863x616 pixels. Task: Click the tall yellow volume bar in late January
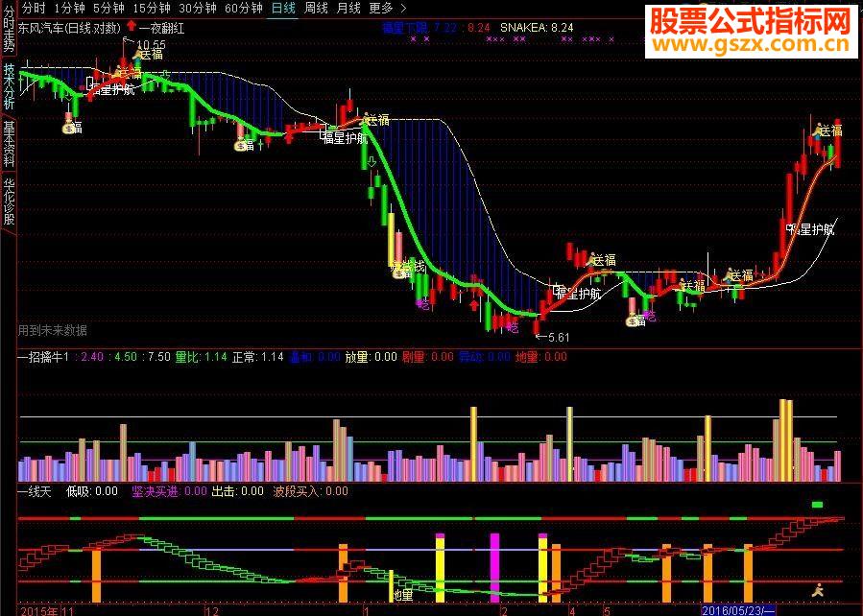tap(473, 444)
